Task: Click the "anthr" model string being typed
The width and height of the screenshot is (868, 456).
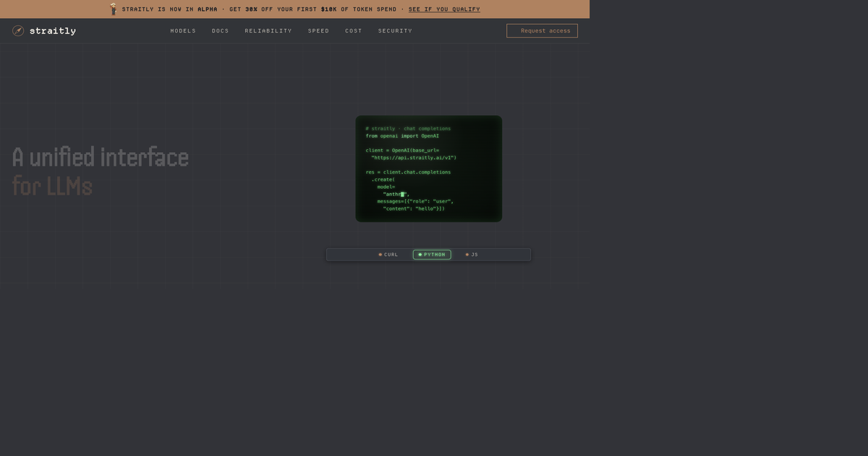Action: coord(396,194)
